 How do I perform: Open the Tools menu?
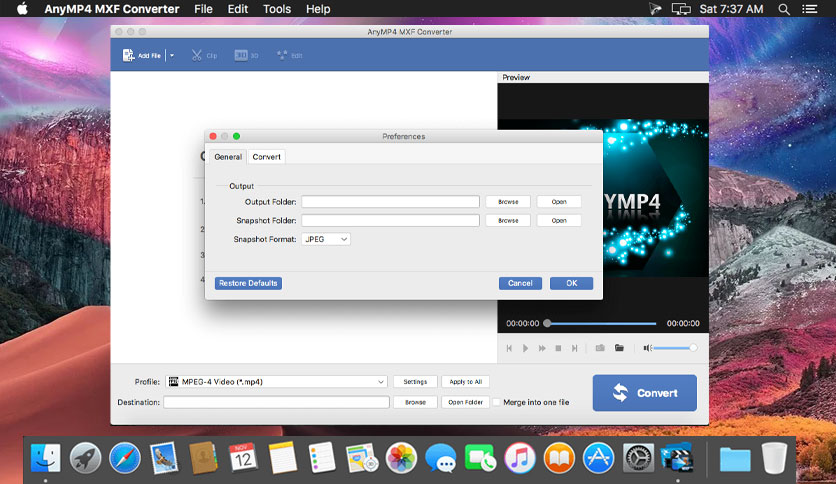[x=277, y=9]
